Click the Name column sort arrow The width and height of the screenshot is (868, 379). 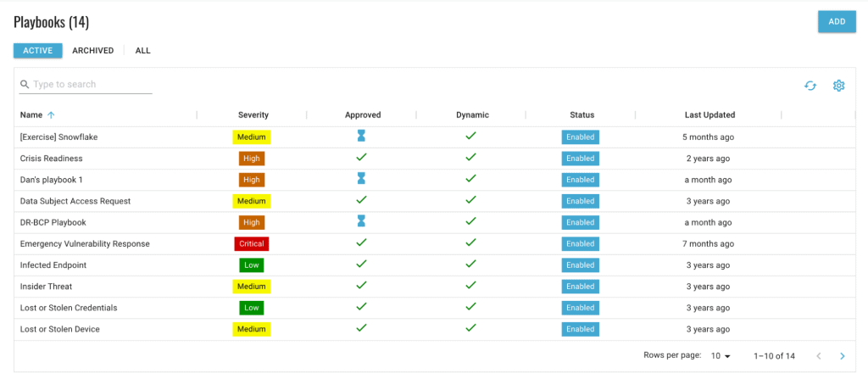click(x=51, y=115)
